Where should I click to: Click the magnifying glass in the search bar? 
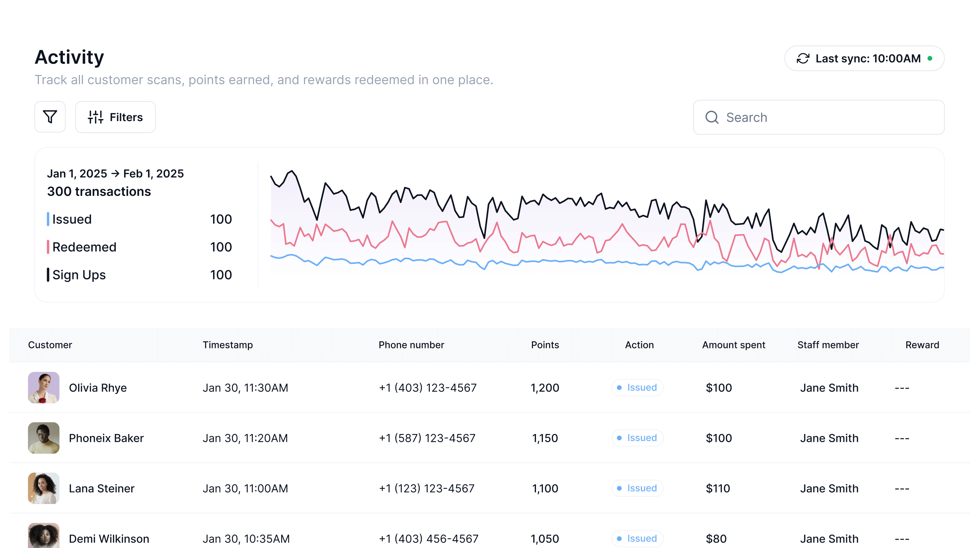click(712, 117)
